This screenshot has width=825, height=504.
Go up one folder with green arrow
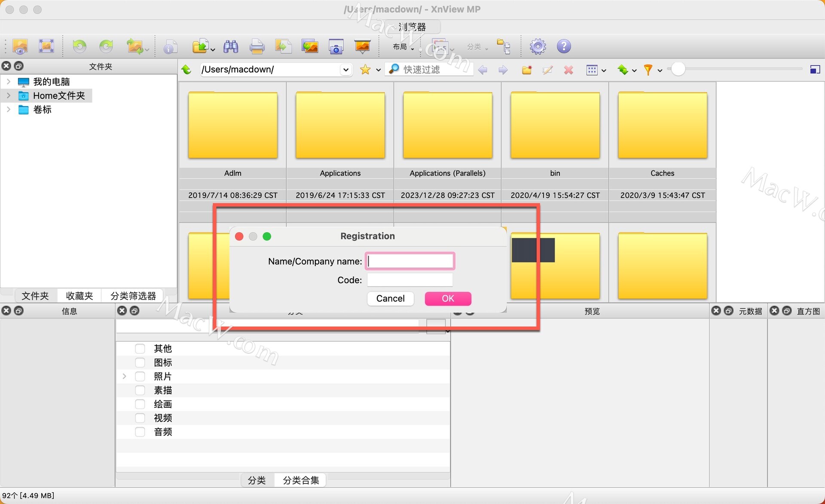click(x=186, y=69)
